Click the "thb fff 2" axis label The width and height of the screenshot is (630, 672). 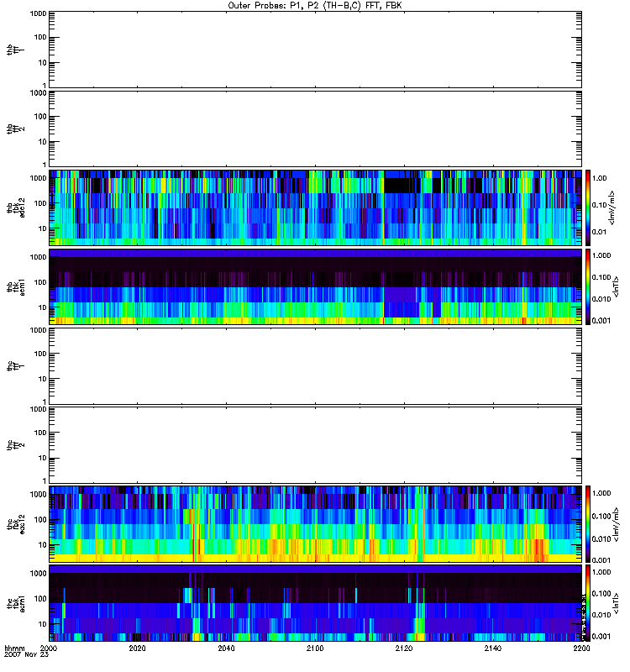15,129
